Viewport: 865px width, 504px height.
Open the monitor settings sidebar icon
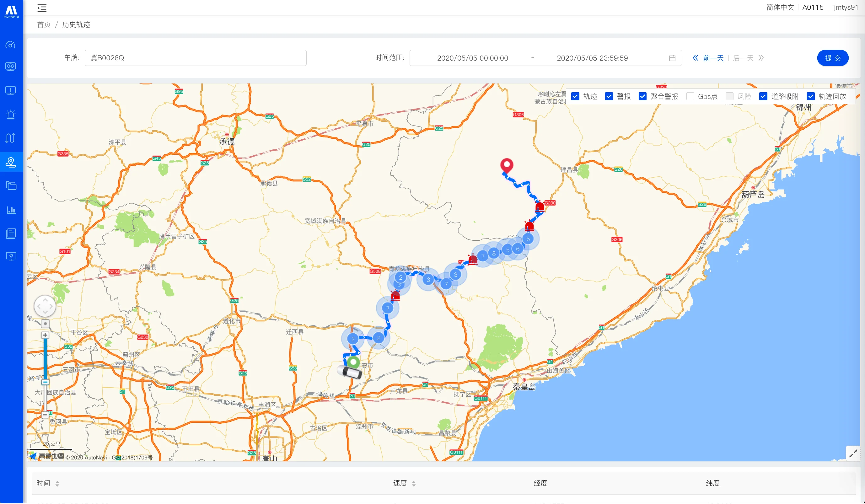(x=11, y=257)
